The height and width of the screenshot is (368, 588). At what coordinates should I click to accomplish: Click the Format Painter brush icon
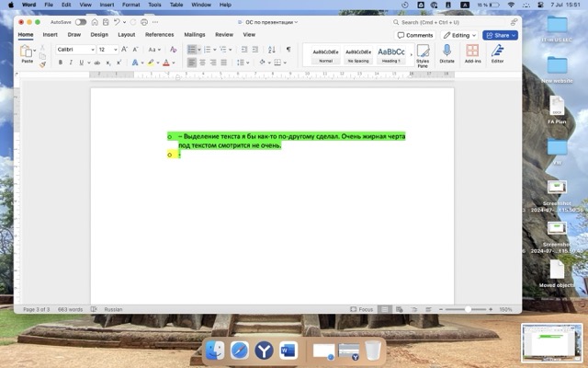coord(42,63)
